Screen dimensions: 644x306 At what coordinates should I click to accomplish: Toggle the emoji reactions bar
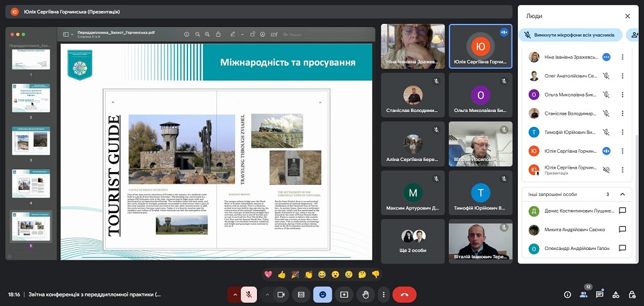coord(323,294)
